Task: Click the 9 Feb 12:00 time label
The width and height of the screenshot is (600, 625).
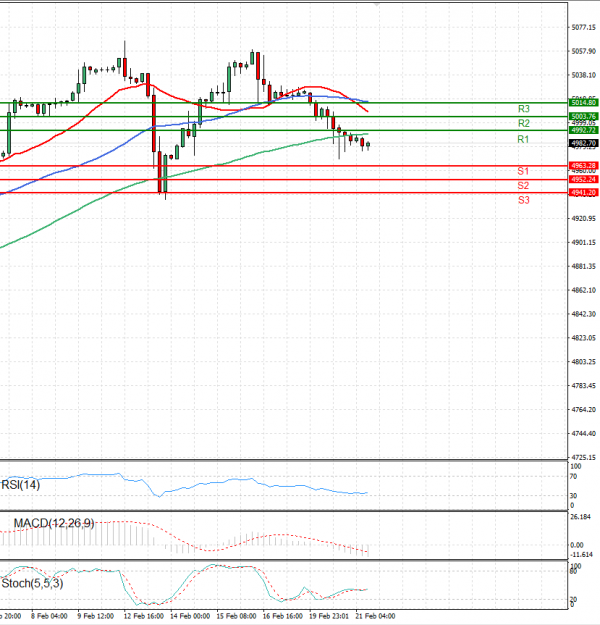Action: tap(96, 616)
